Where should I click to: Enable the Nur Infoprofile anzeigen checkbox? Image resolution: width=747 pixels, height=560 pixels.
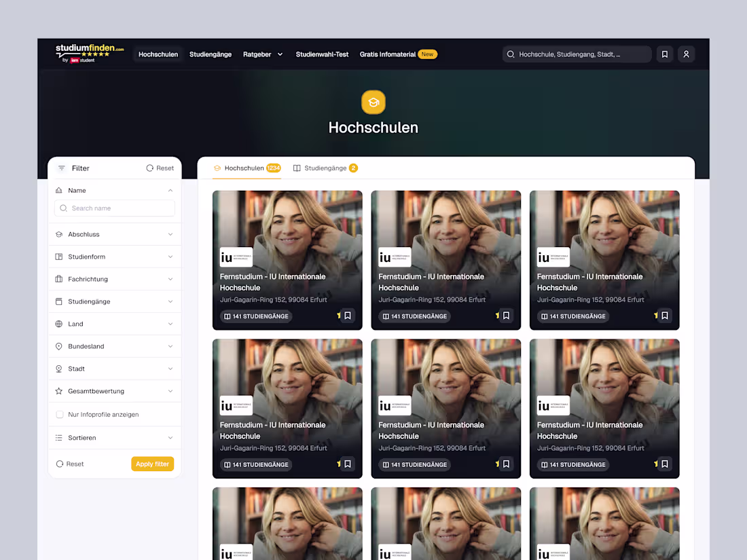click(60, 414)
